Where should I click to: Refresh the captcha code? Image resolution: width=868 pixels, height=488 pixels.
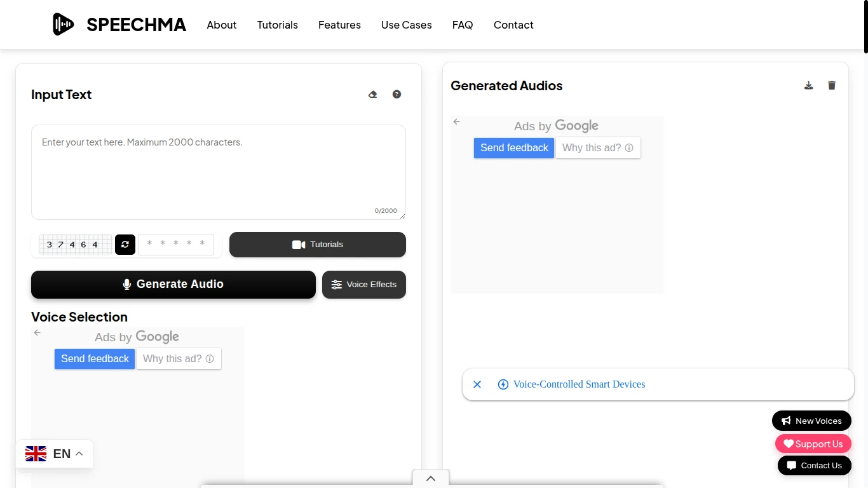click(125, 245)
